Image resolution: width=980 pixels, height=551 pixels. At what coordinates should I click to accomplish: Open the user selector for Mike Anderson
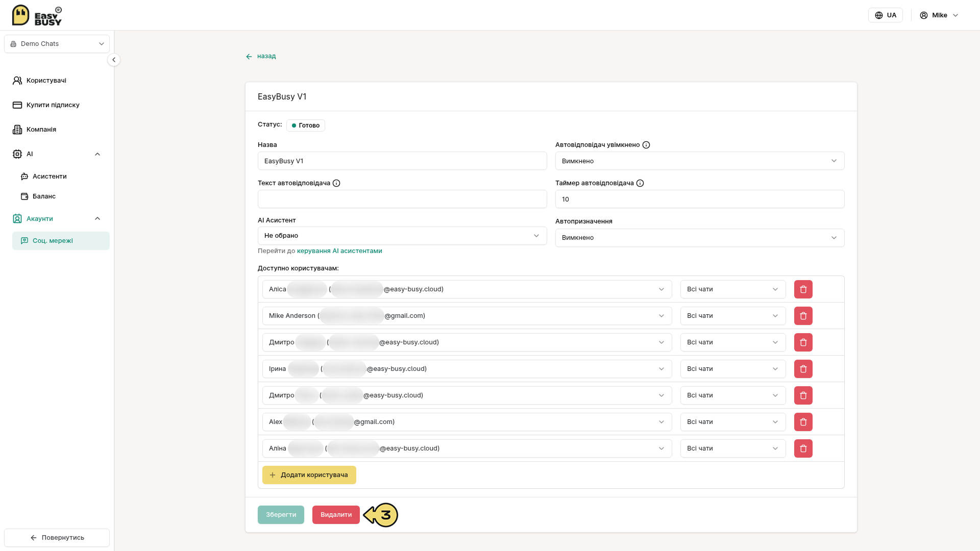467,316
